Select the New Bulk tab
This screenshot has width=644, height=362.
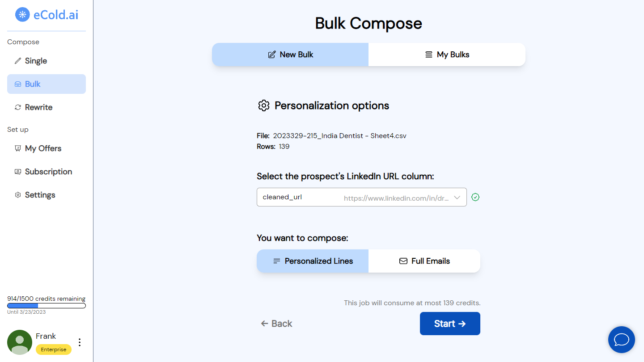tap(290, 55)
